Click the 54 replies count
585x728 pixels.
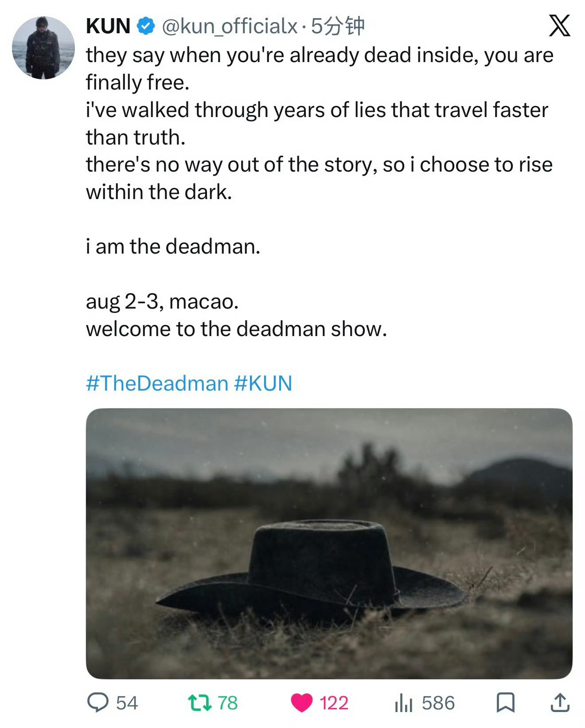[127, 703]
